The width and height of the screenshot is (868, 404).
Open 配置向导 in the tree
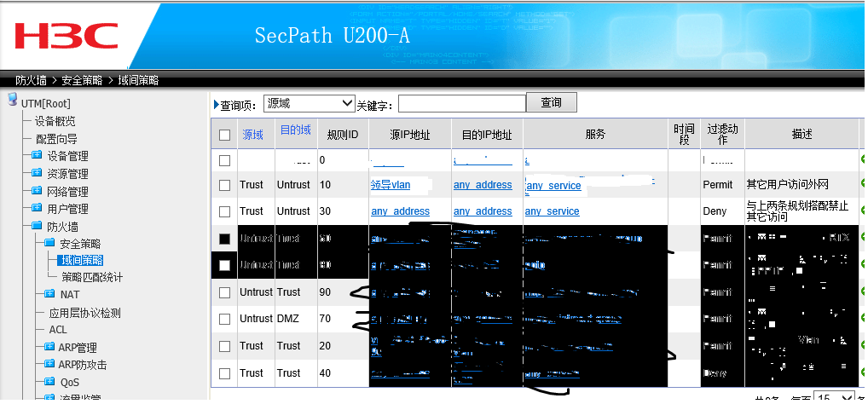[x=56, y=139]
